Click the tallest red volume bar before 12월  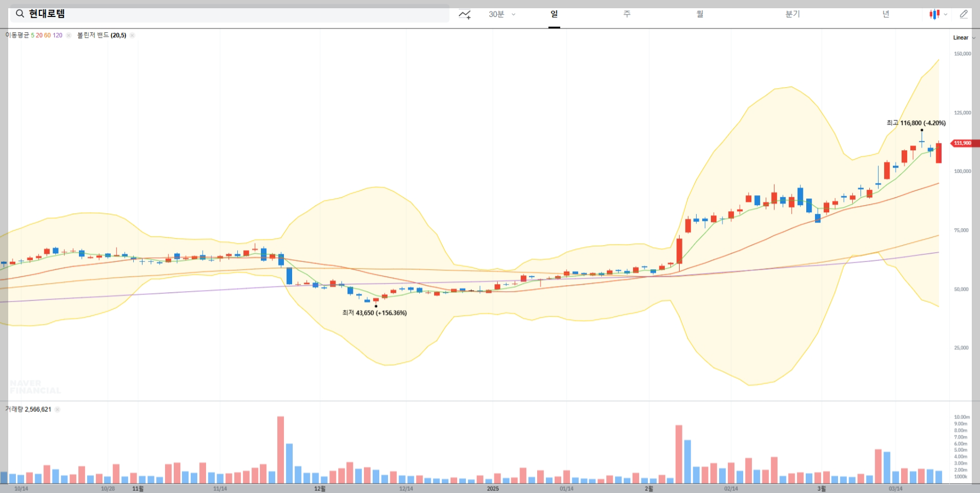pyautogui.click(x=281, y=450)
